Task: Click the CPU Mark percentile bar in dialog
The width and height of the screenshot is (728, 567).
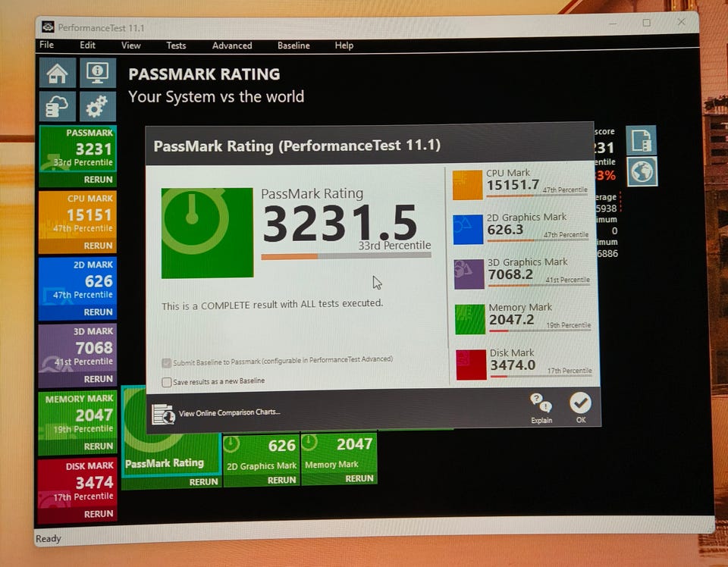Action: click(537, 196)
